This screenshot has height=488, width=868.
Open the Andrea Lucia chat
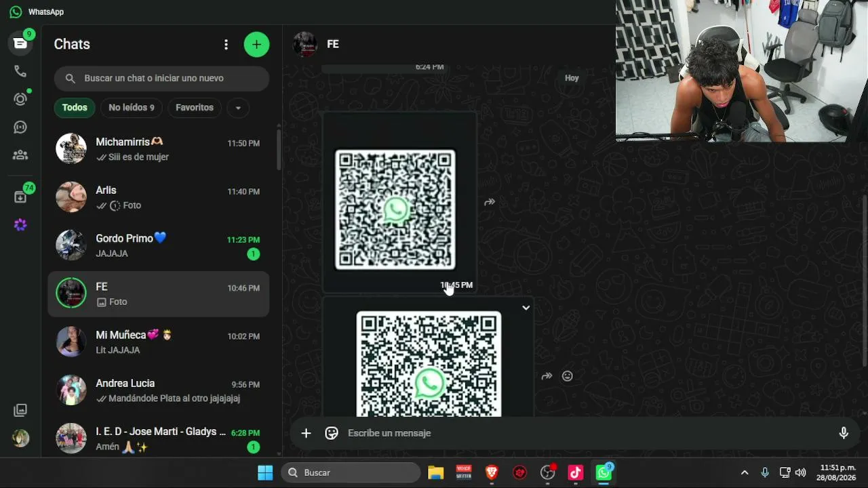158,390
